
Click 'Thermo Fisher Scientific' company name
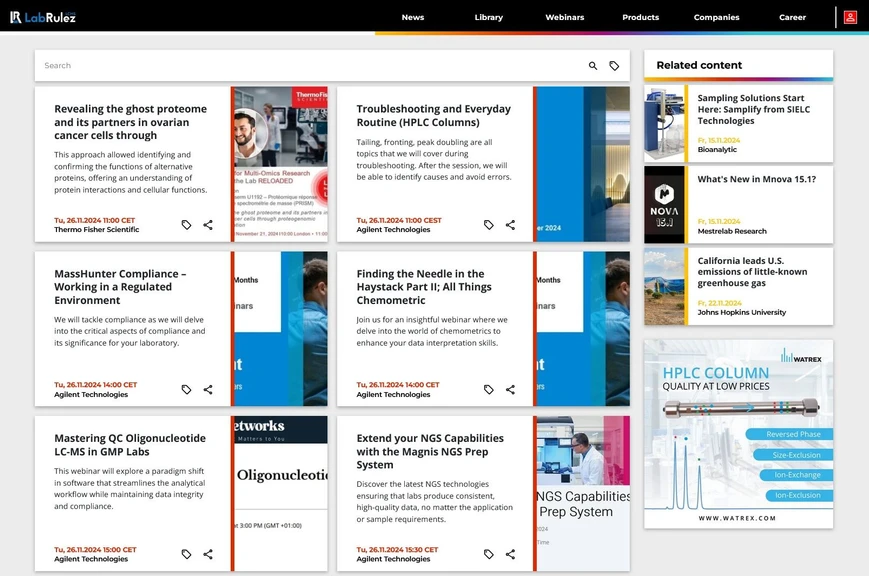(96, 230)
